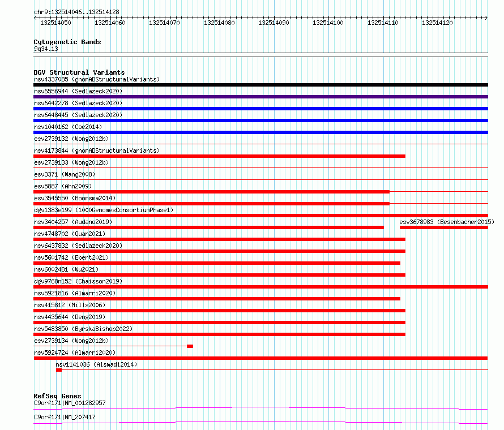Open variant nsv5921816 (Almarri2020)

tap(75, 293)
